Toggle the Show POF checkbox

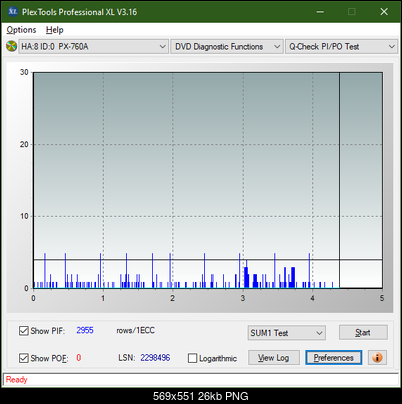click(x=24, y=358)
